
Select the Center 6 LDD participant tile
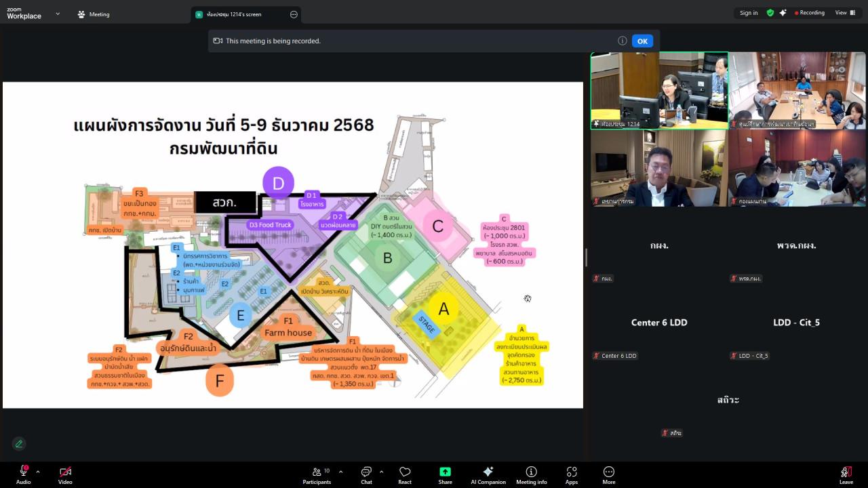(x=659, y=323)
